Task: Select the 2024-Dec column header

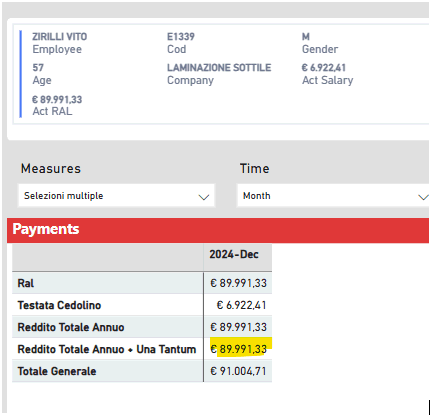Action: [234, 255]
